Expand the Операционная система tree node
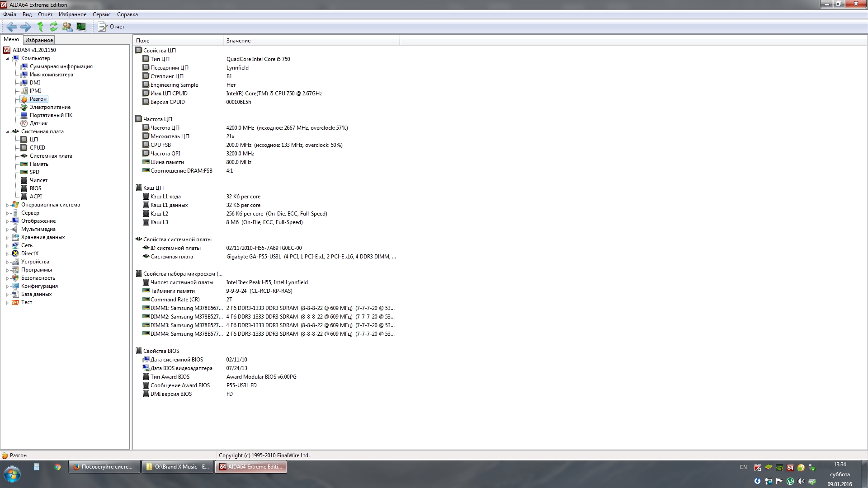 pos(7,205)
